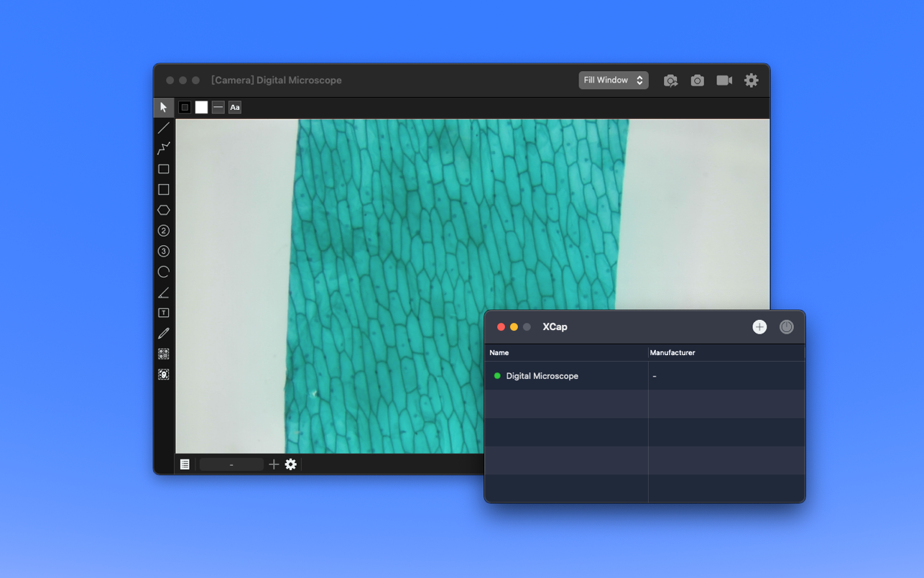Viewport: 924px width, 578px height.
Task: Open camera settings gear in title bar
Action: coord(751,81)
